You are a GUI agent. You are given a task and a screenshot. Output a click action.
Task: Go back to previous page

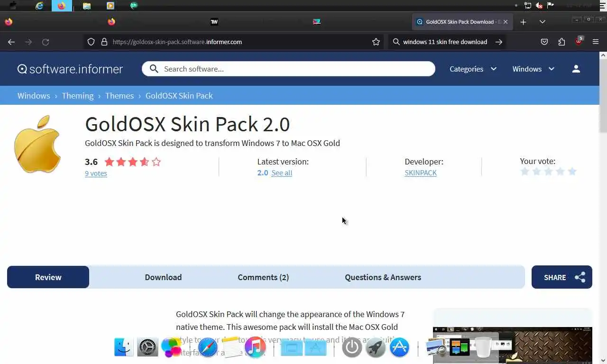[11, 42]
